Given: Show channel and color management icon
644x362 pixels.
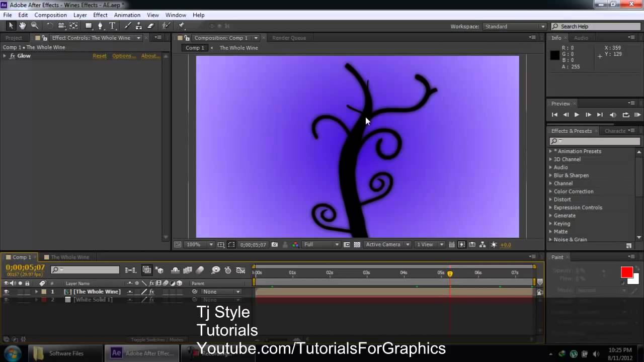Looking at the screenshot, I should [x=295, y=245].
